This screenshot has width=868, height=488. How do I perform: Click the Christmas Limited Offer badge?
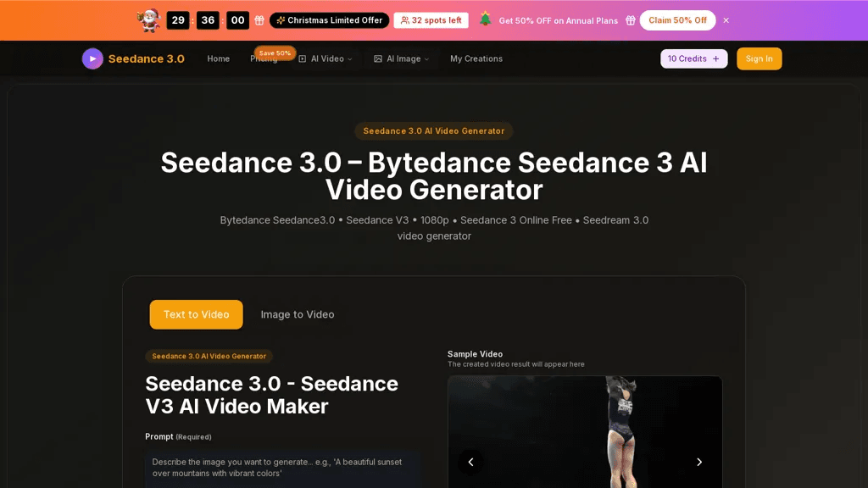click(x=330, y=20)
